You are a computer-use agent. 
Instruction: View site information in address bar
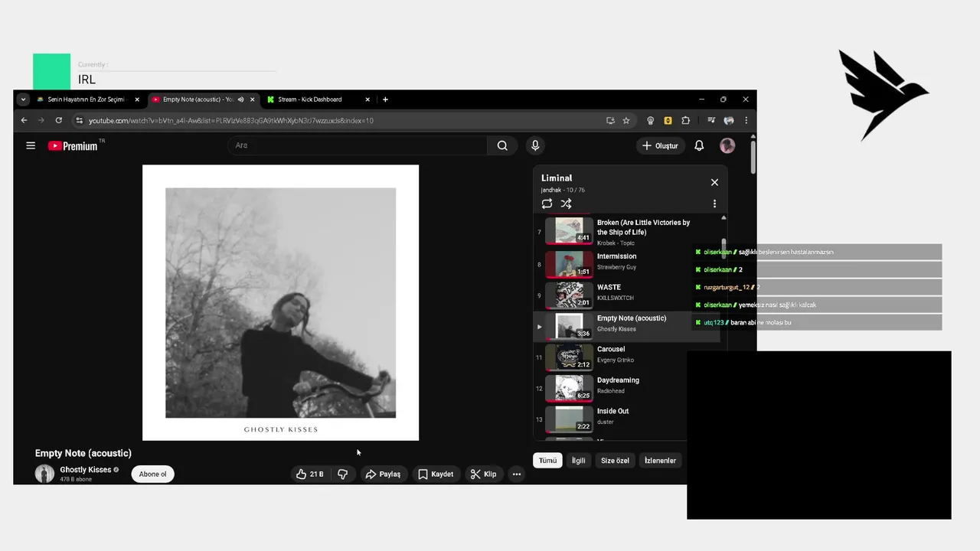[x=79, y=120]
